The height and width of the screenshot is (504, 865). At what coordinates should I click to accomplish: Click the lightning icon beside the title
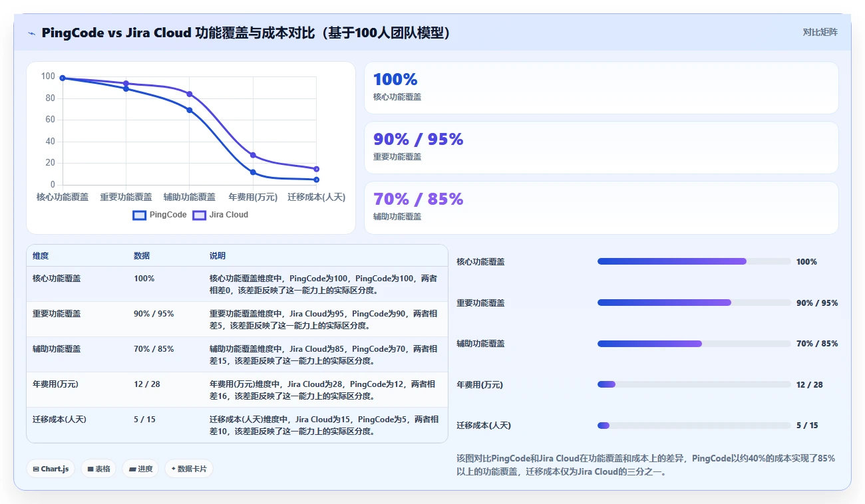point(32,33)
